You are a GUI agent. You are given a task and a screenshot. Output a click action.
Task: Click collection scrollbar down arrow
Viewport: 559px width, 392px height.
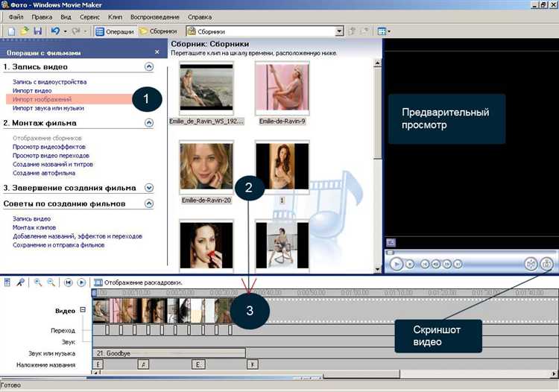click(377, 270)
